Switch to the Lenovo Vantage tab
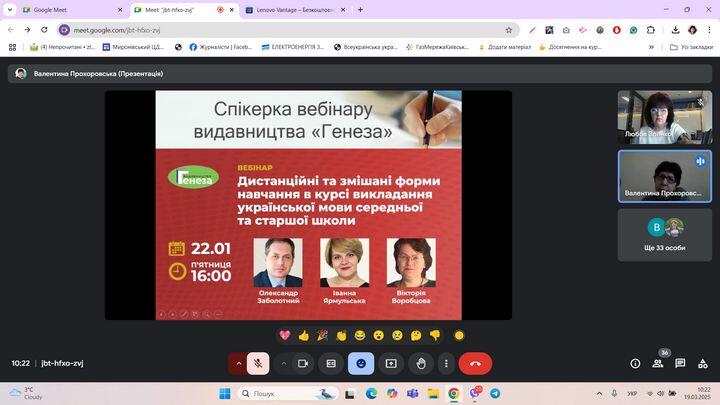 pyautogui.click(x=294, y=10)
